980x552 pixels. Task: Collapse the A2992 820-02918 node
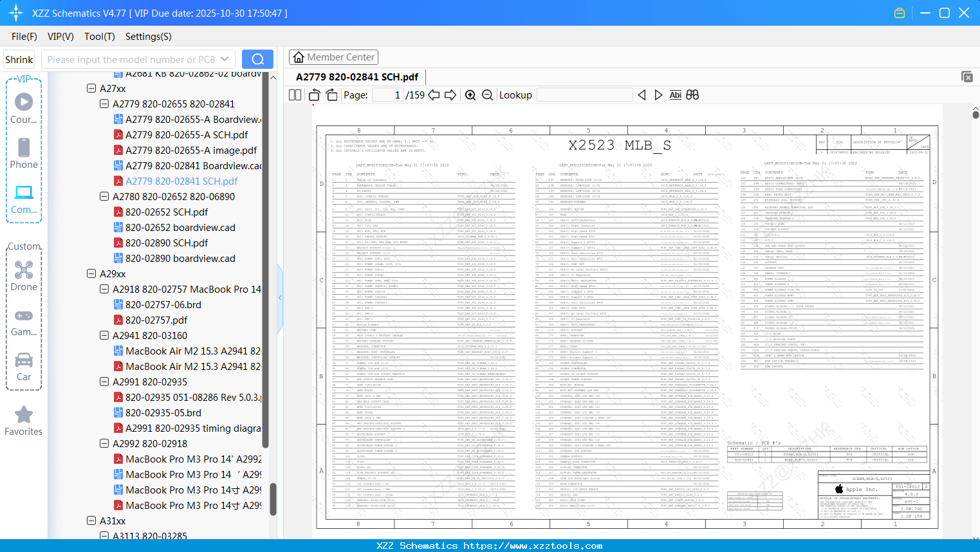tap(104, 443)
